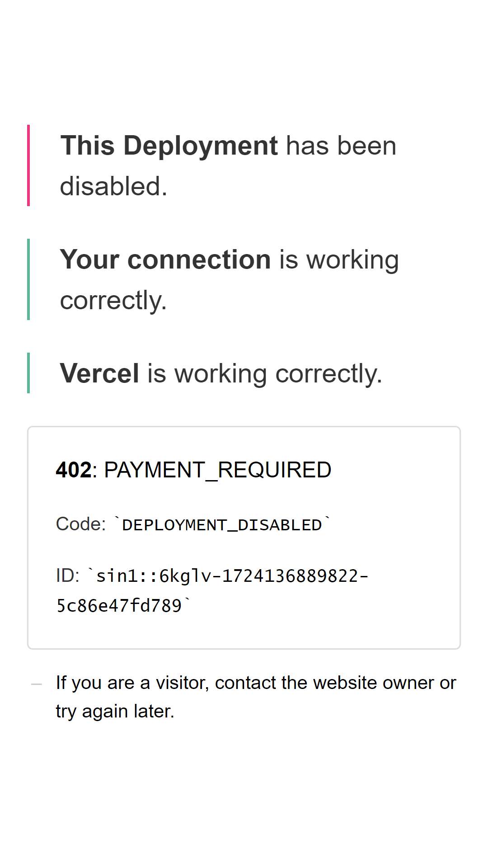Click the word 'correctly.' under Your connection
Viewport: 488px width, 868px height.
tap(113, 301)
